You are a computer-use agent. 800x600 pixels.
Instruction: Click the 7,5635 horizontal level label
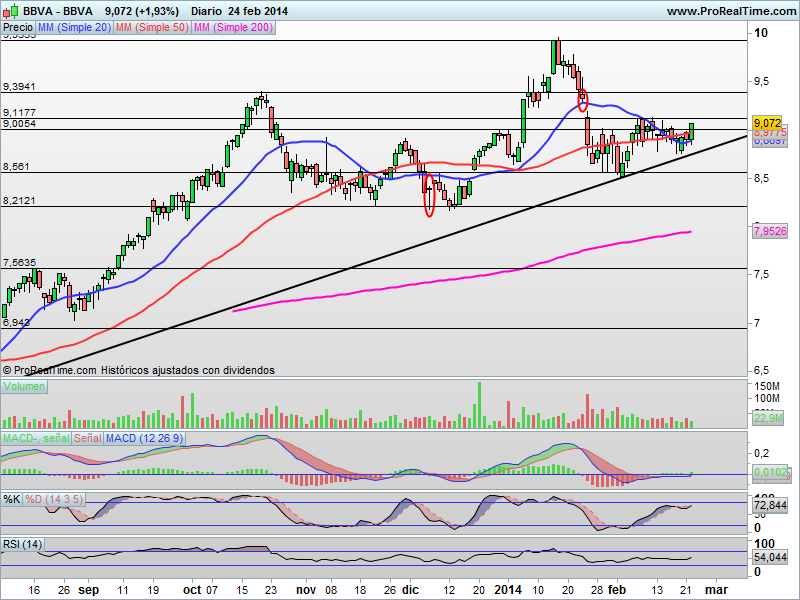(x=19, y=263)
